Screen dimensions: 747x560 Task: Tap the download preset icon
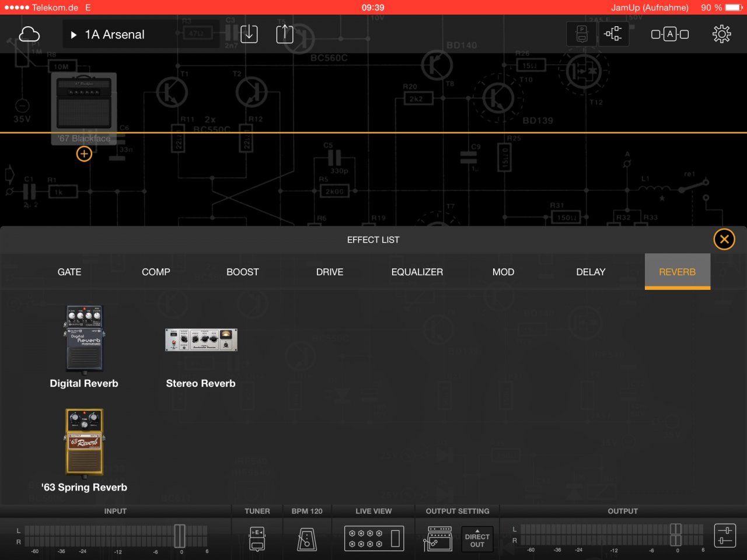(x=249, y=34)
